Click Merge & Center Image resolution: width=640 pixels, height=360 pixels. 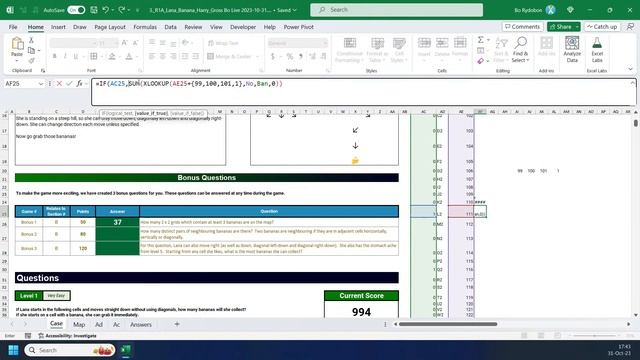click(x=230, y=56)
